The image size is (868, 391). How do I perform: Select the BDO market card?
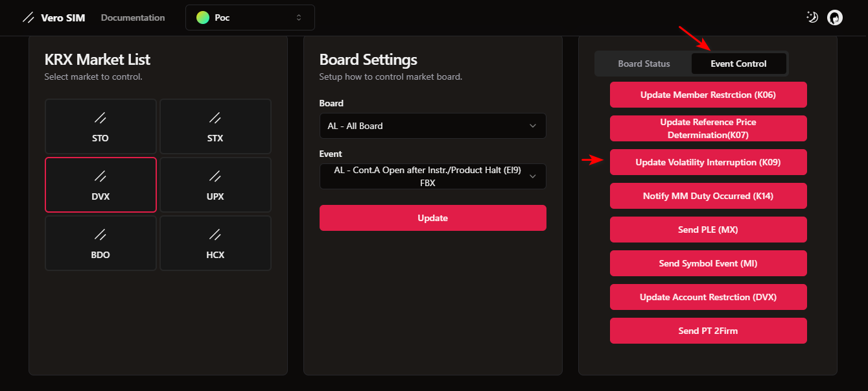pos(100,243)
